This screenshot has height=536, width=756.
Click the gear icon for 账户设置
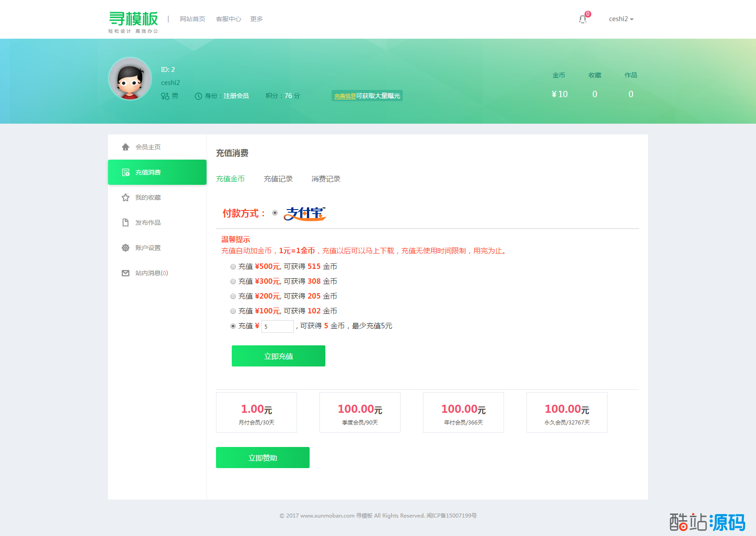pos(126,248)
